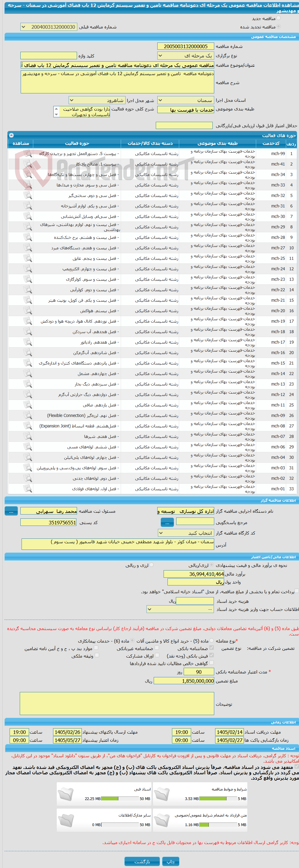Click the طبقه بندی موضوعی column header

[217, 144]
